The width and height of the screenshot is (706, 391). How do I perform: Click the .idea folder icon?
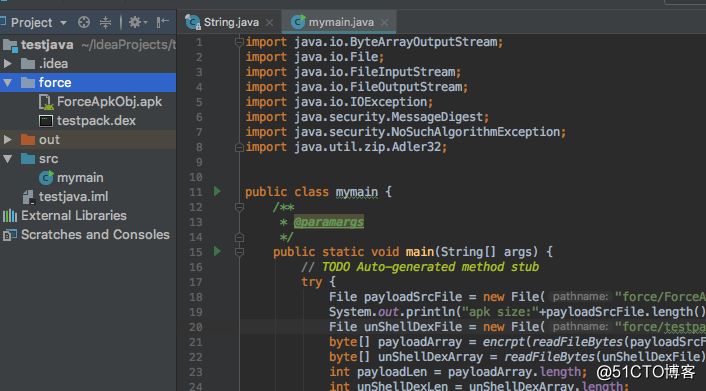coord(28,64)
